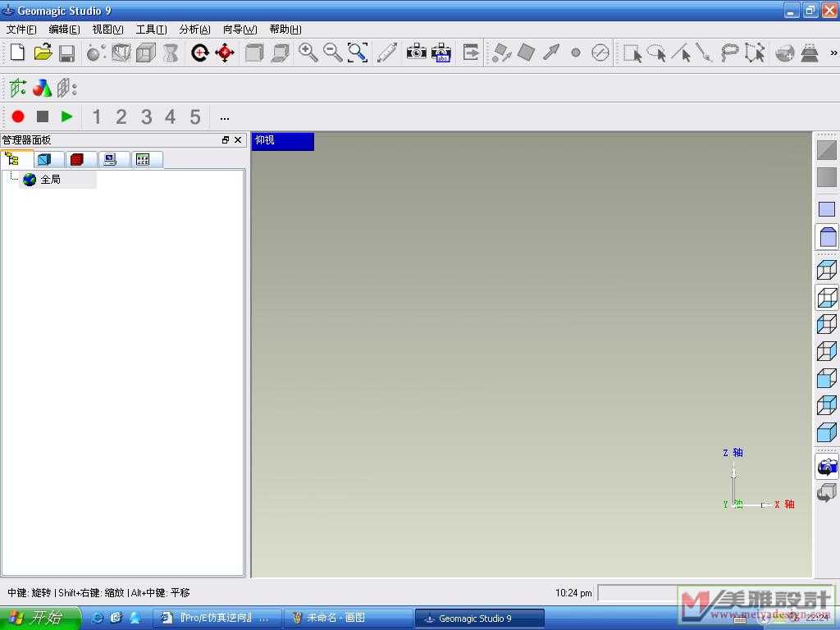This screenshot has width=840, height=630.
Task: Create a new file with the blank page icon
Action: click(17, 52)
